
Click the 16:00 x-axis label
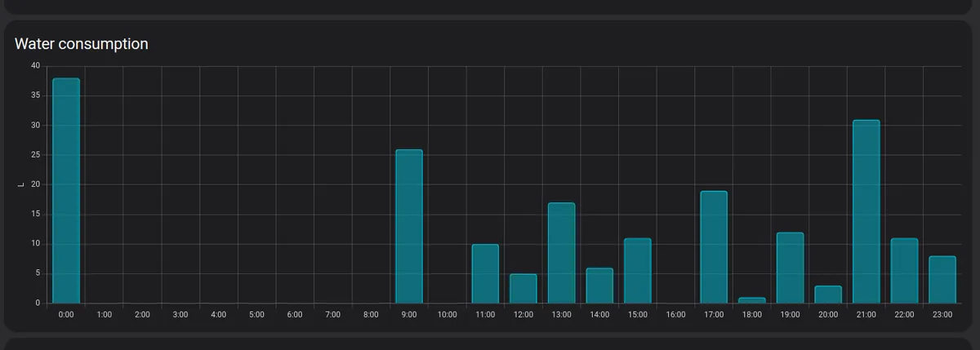coord(676,314)
